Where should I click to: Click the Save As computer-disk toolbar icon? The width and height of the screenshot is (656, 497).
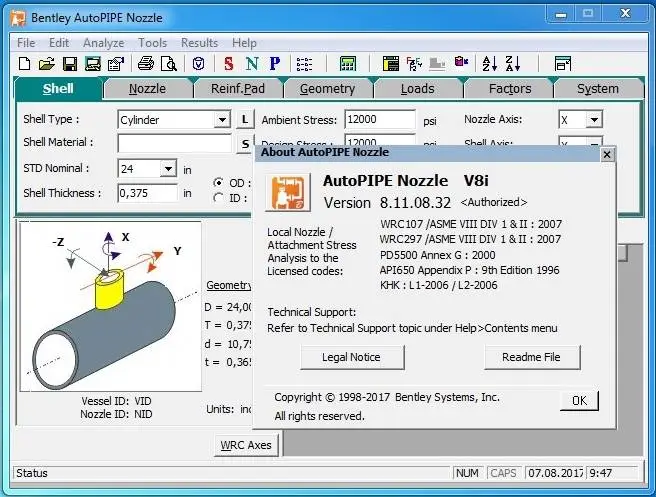pos(92,64)
